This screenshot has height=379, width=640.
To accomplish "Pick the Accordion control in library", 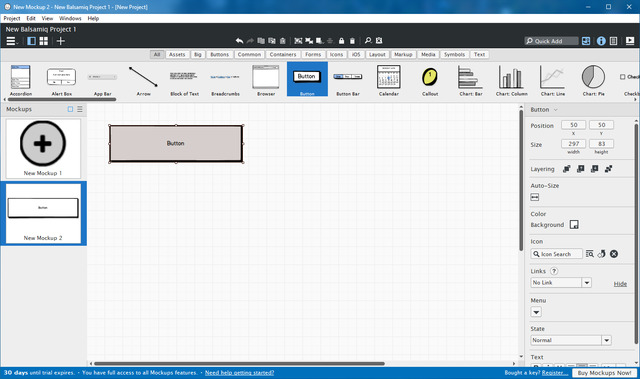I will [21, 80].
